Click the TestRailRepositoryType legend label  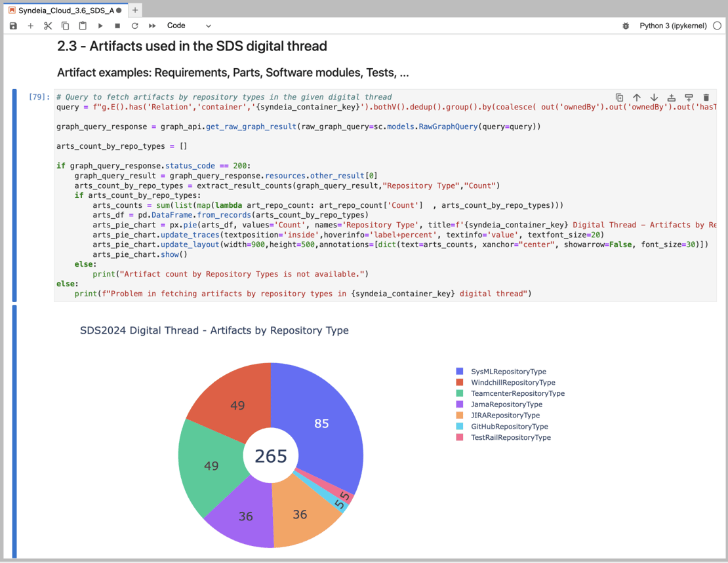pos(511,437)
